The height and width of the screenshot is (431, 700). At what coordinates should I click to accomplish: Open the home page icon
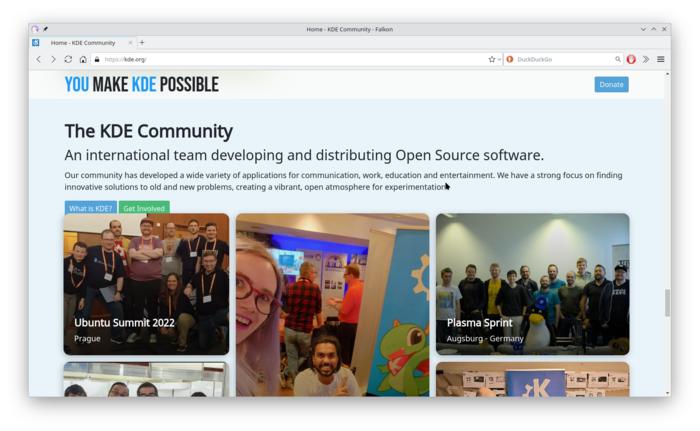[x=83, y=59]
